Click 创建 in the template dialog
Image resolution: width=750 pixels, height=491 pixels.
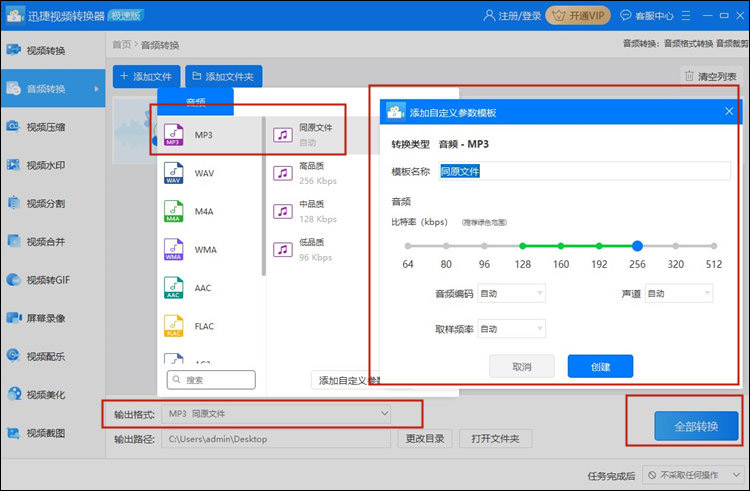tap(600, 367)
